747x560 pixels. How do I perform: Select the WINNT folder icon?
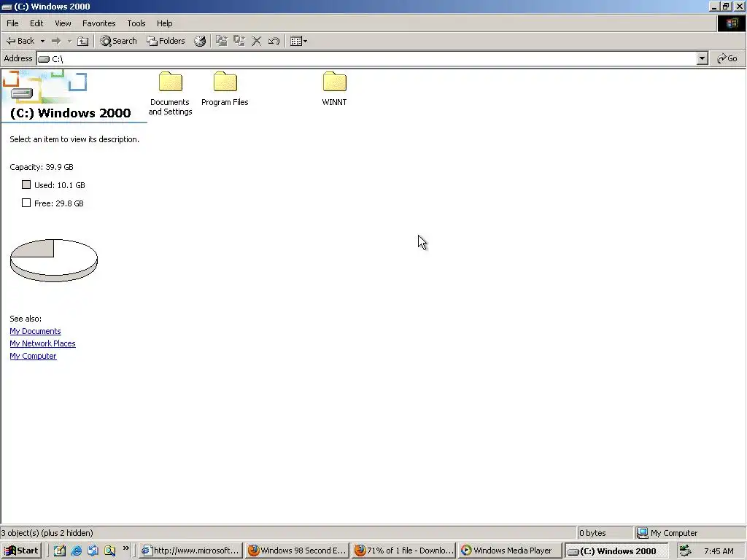(x=334, y=82)
